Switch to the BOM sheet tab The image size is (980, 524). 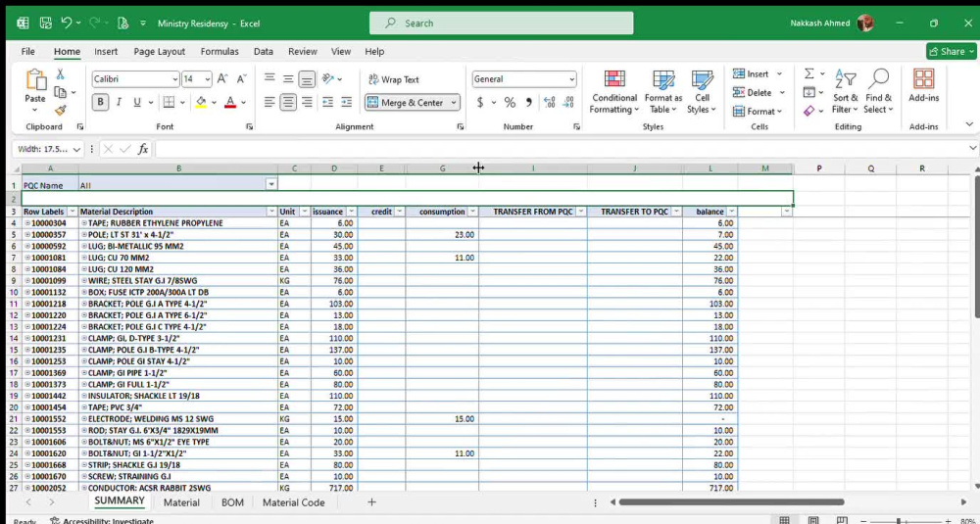pyautogui.click(x=232, y=502)
